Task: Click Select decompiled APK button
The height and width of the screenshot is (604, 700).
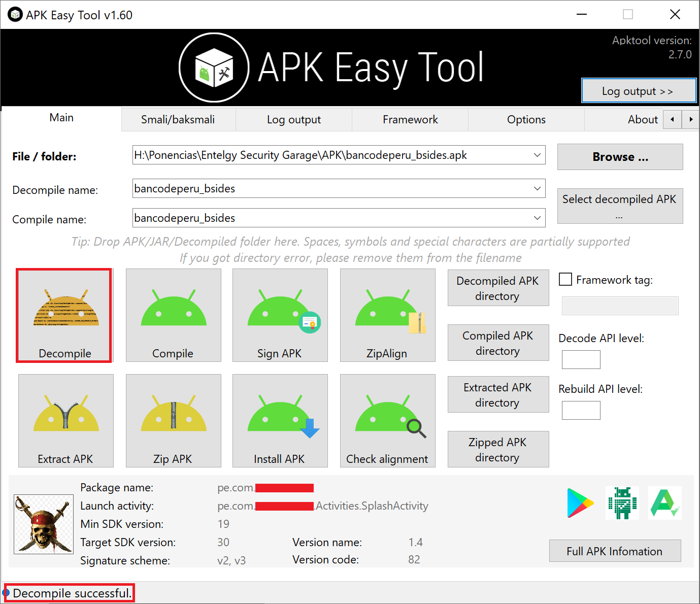Action: [620, 206]
